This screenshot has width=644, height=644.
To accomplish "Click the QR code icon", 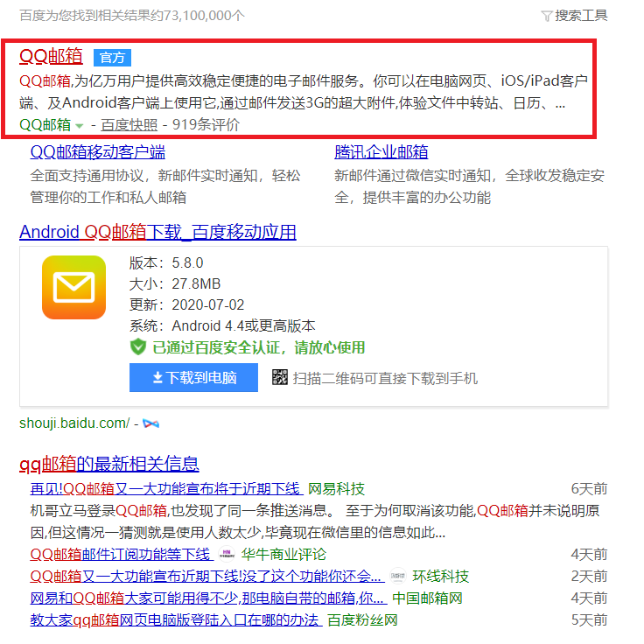I will (x=280, y=377).
